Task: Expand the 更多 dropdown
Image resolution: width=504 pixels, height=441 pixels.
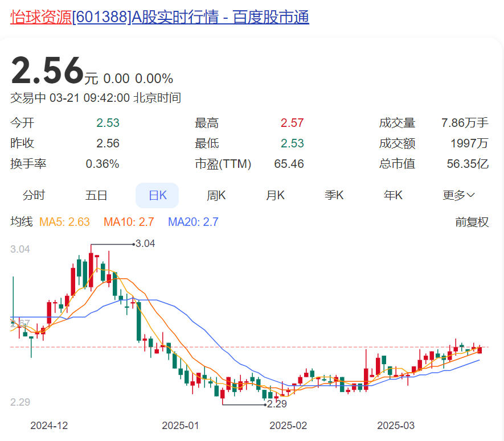Action: point(458,195)
